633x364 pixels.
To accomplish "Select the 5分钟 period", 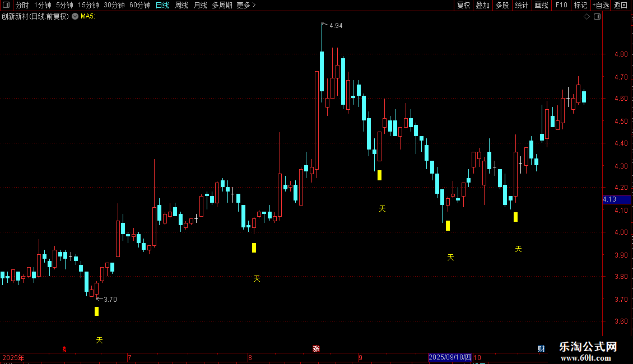I will [x=64, y=5].
